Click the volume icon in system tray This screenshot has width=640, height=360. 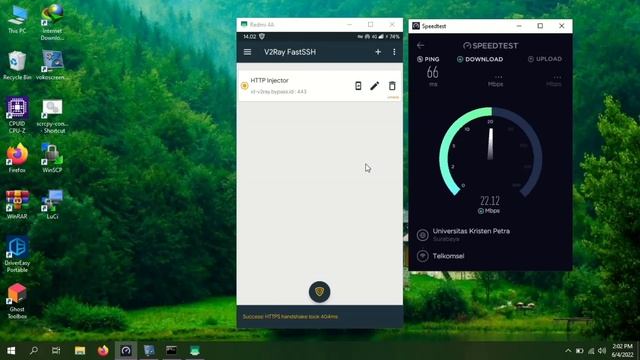pos(602,351)
